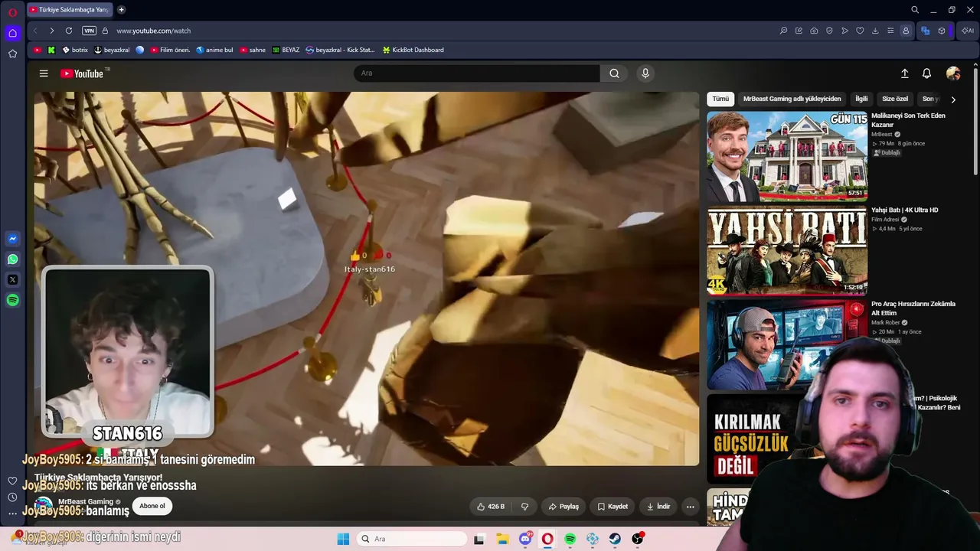This screenshot has height=551, width=980.
Task: Share the video with Paylaş
Action: coord(563,507)
